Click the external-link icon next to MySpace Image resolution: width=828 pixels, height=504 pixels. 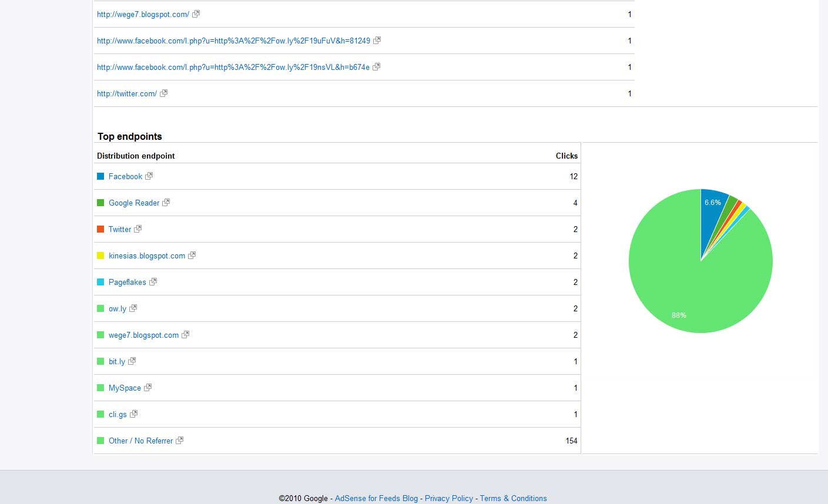click(147, 388)
